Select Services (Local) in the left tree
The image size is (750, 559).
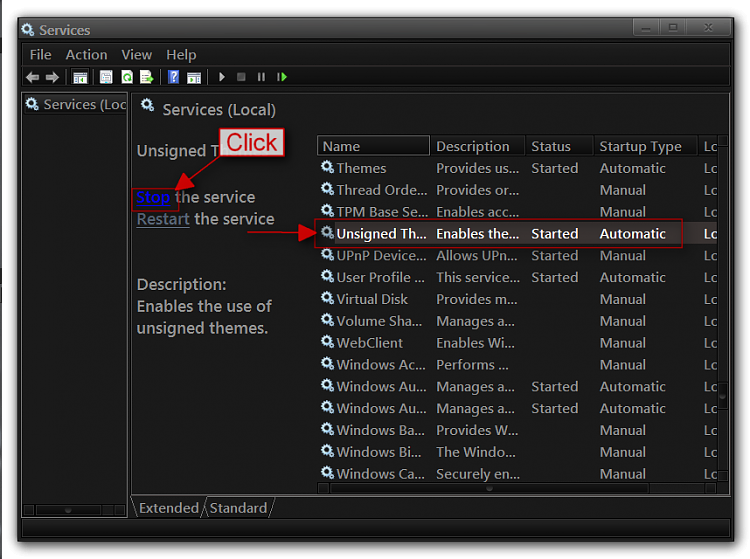point(76,104)
